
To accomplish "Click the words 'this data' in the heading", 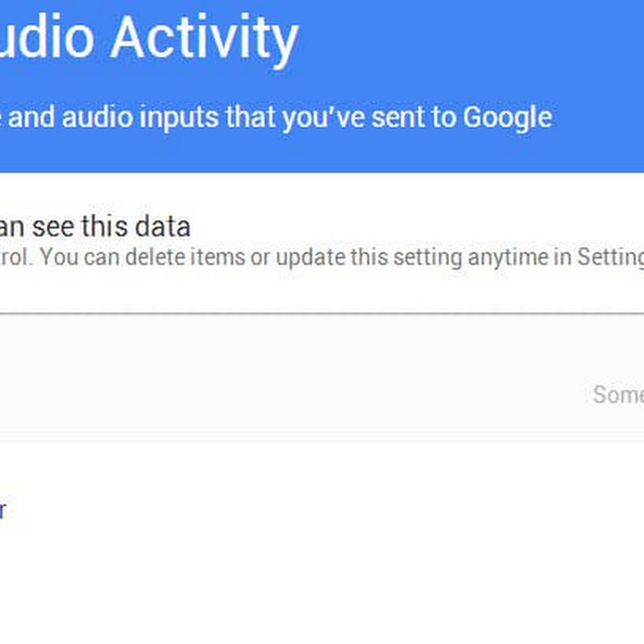I will (136, 226).
